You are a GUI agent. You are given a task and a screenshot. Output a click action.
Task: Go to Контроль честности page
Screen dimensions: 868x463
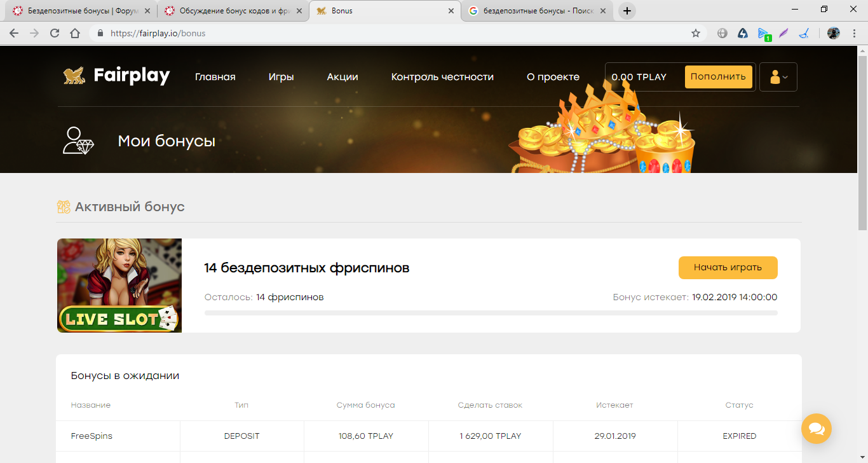click(x=442, y=77)
